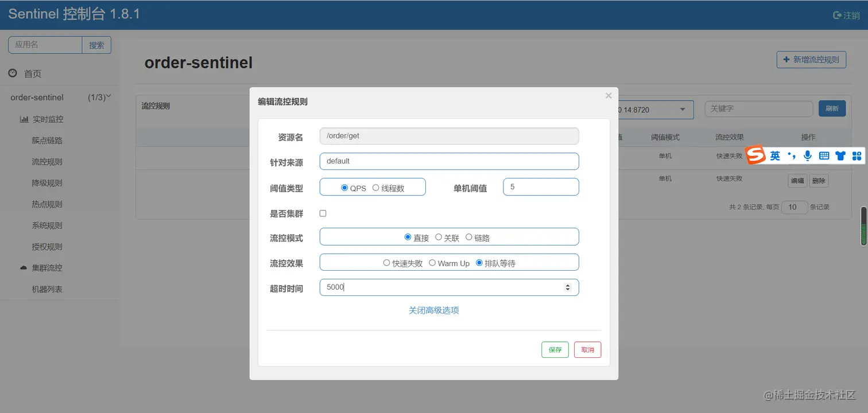Select the 链路 flow mode radio
This screenshot has height=413, width=868.
pyautogui.click(x=468, y=237)
